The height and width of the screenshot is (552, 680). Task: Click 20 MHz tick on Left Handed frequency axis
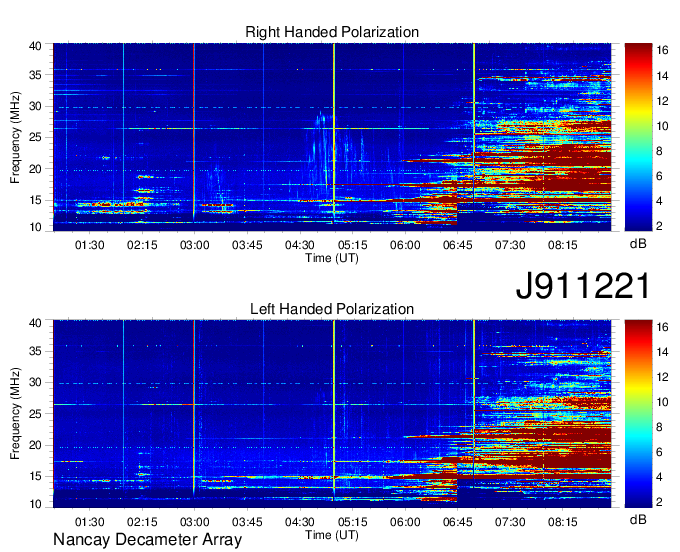pyautogui.click(x=35, y=445)
